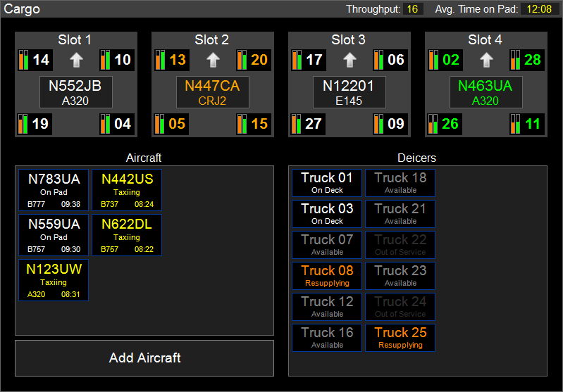Click the fluid gauge next to 26 in Slot 4
Screen dimensions: 563x392
[434, 125]
